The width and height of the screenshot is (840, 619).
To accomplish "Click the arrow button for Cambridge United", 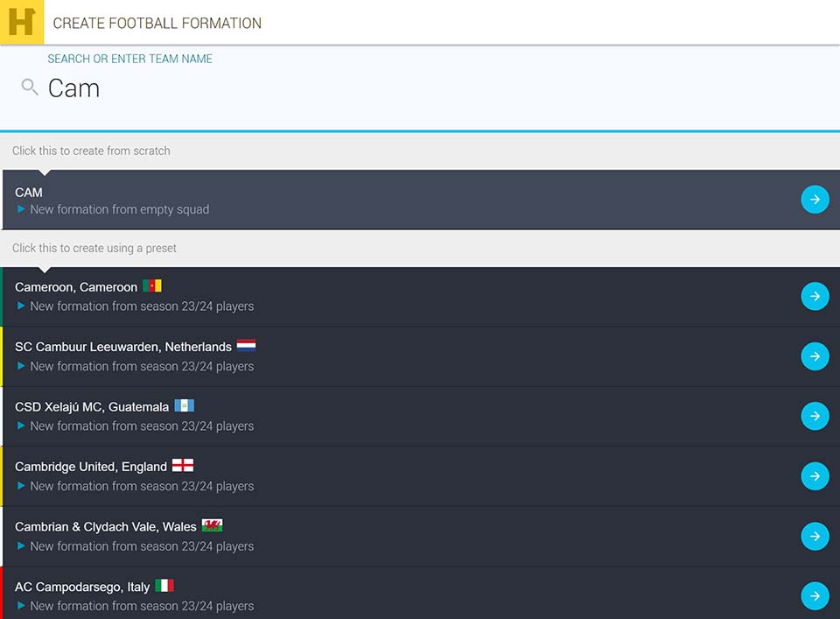I will 815,476.
